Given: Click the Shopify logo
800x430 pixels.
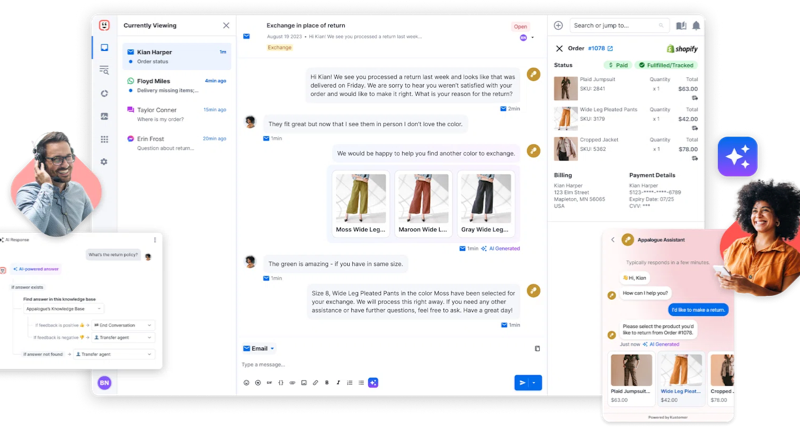Looking at the screenshot, I should click(x=682, y=49).
